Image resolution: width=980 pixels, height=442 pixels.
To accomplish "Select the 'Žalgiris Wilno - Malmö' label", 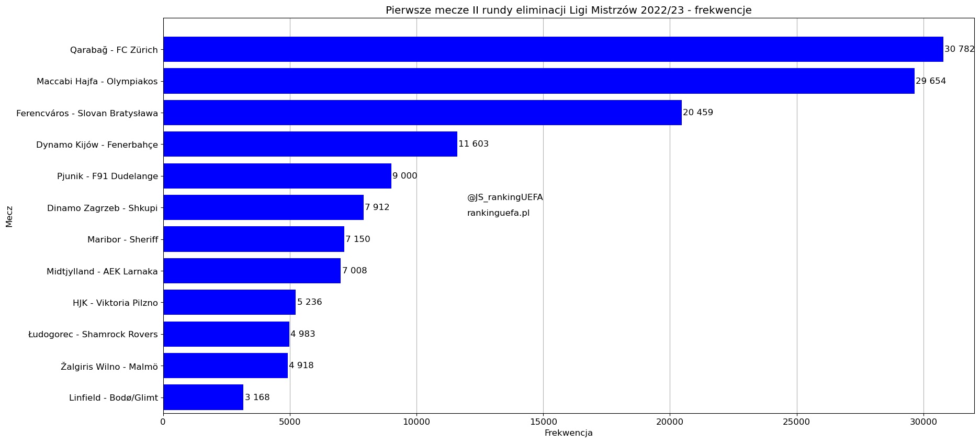I will (109, 367).
